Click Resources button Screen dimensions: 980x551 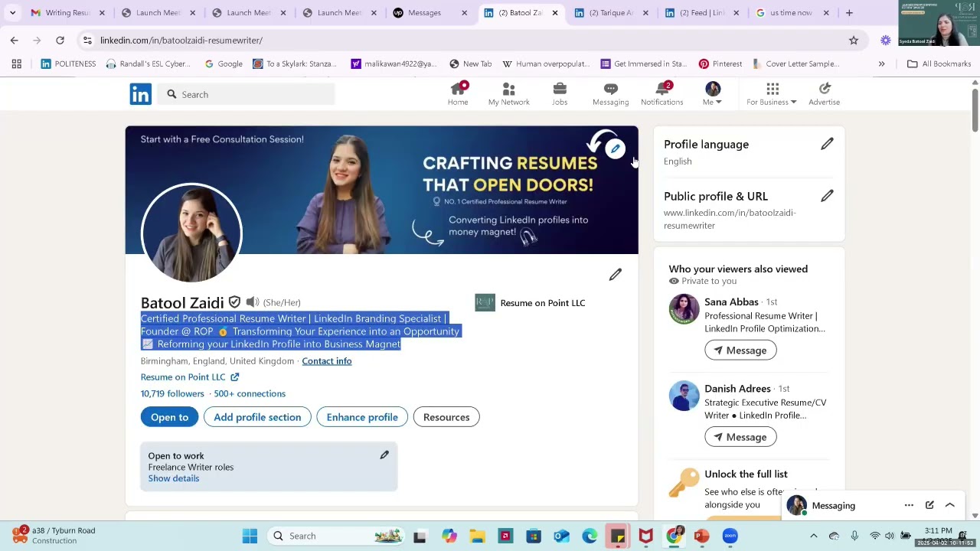point(446,417)
